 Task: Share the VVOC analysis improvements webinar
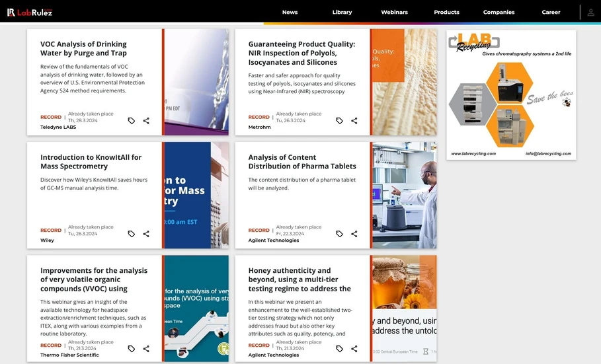146,349
